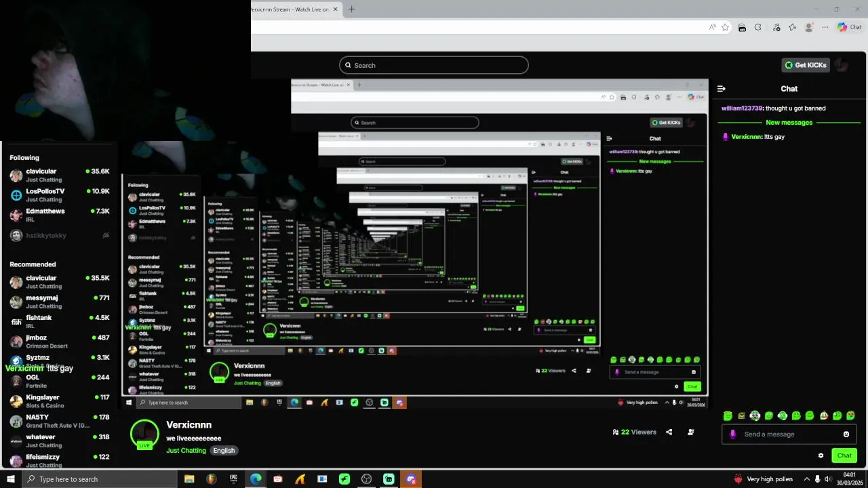The image size is (868, 488).
Task: Open recommended channel whatever
Action: point(60,441)
